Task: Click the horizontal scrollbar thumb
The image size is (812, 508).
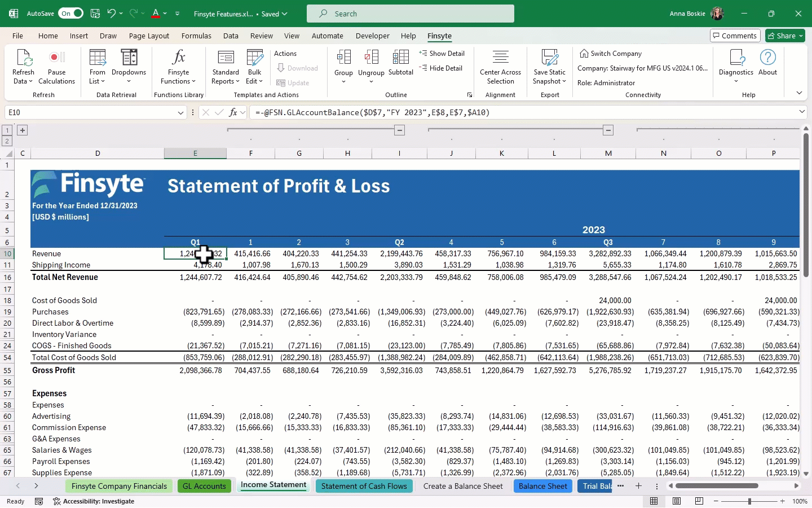Action: coord(717,485)
